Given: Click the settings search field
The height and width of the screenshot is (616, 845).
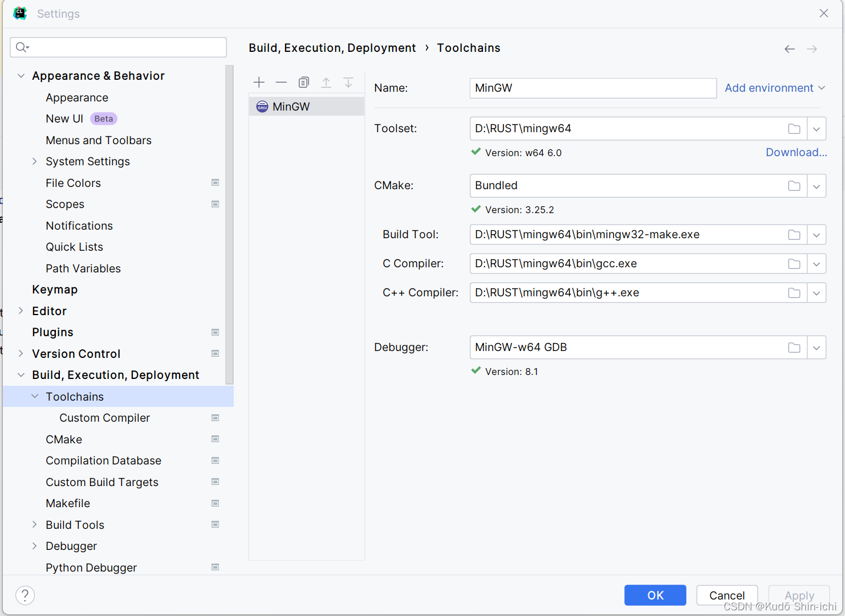Looking at the screenshot, I should point(118,47).
